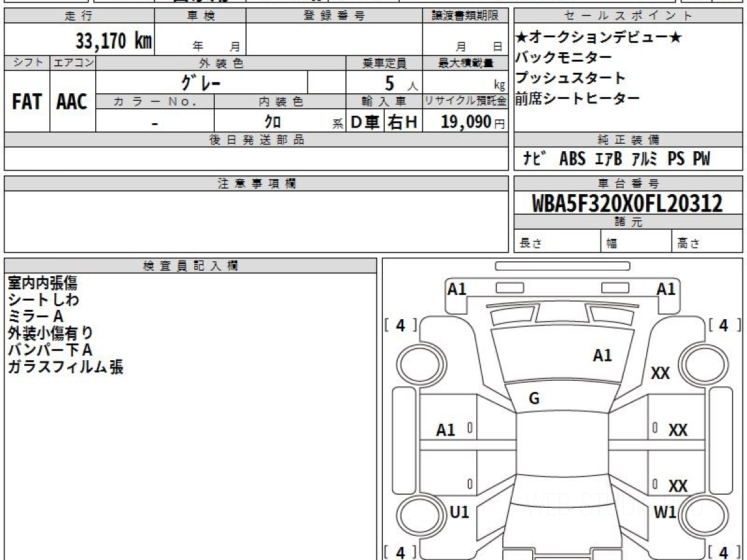Click the ★オークションデビュー★ line
Screen dimensions: 747x560
pos(599,38)
